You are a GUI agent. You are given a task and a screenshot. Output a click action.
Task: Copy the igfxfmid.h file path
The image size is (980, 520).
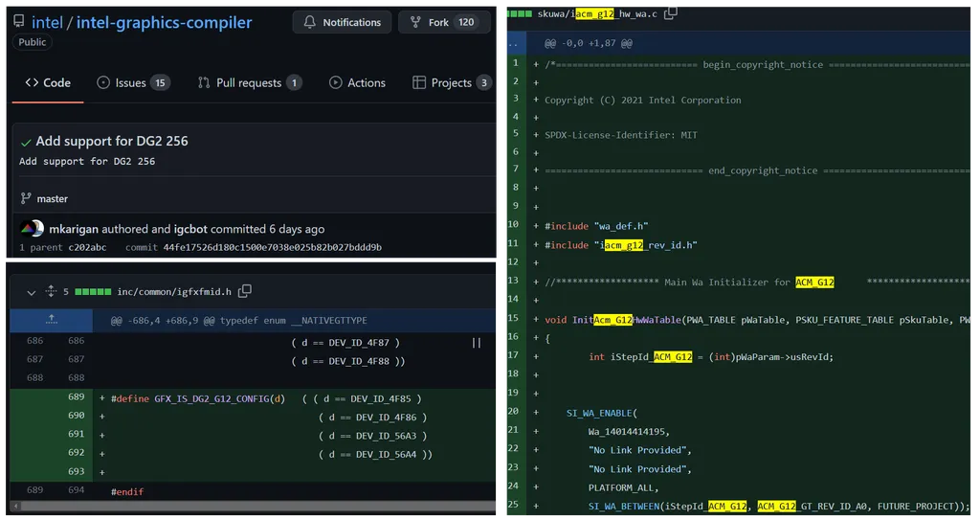(x=245, y=291)
